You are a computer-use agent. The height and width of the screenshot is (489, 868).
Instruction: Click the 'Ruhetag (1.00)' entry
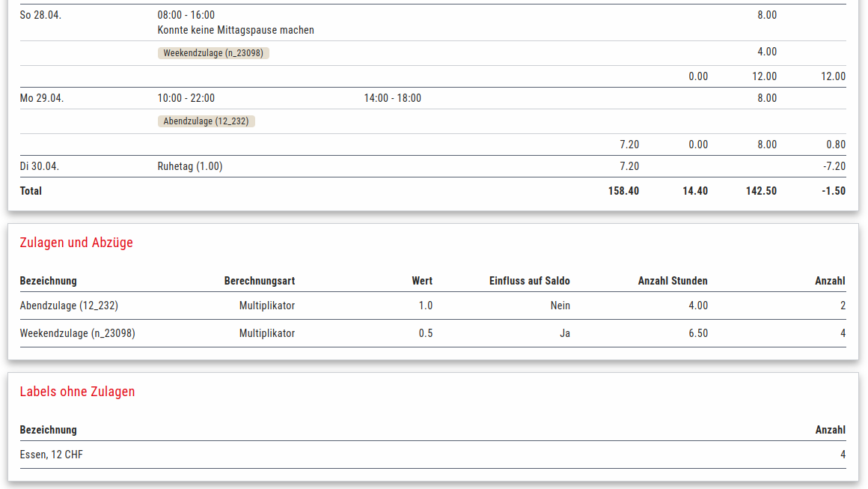[190, 166]
